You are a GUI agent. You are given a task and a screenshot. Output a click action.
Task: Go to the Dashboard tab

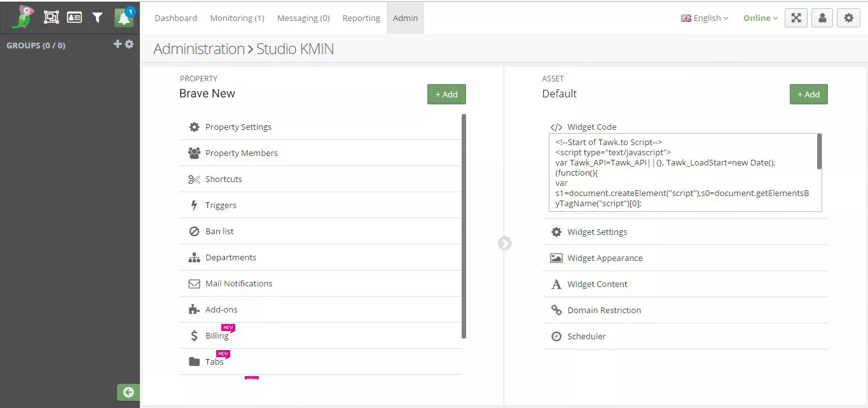[176, 18]
